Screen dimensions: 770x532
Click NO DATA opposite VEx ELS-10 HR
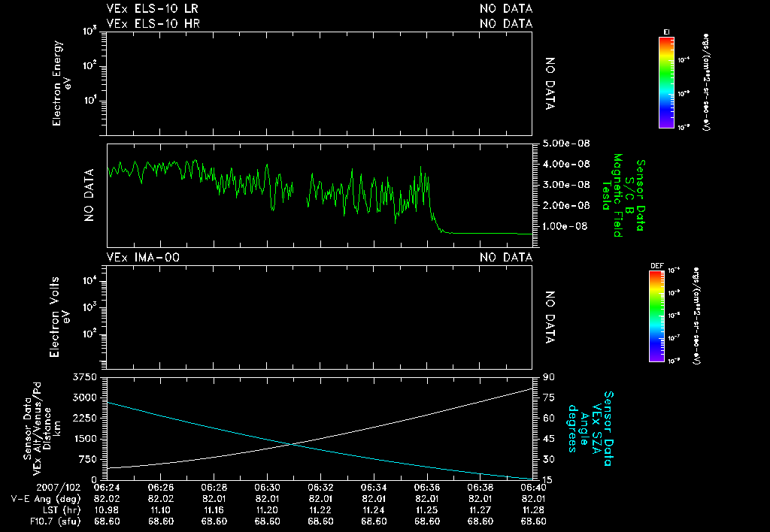pos(506,23)
